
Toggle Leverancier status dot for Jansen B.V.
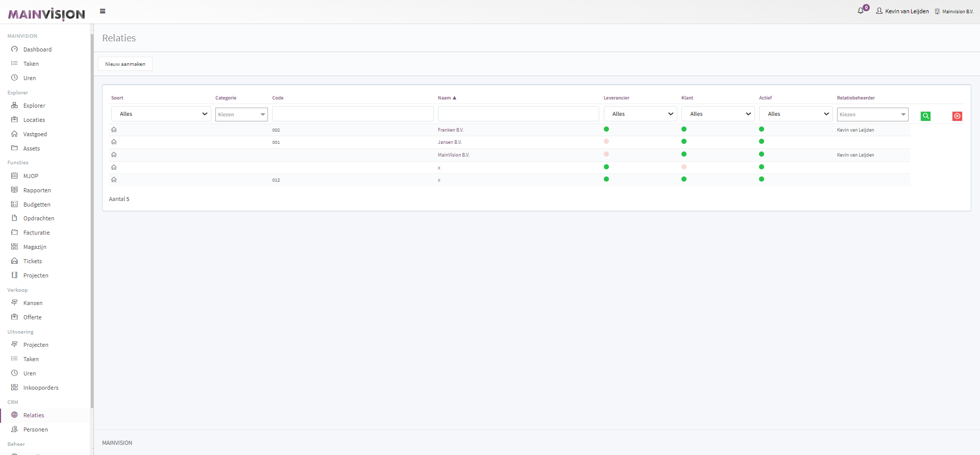(606, 142)
